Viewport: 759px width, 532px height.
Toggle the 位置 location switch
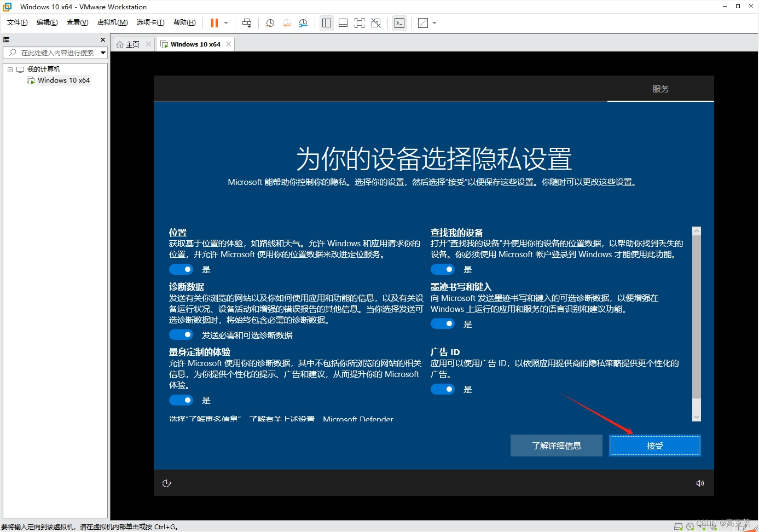coord(181,269)
